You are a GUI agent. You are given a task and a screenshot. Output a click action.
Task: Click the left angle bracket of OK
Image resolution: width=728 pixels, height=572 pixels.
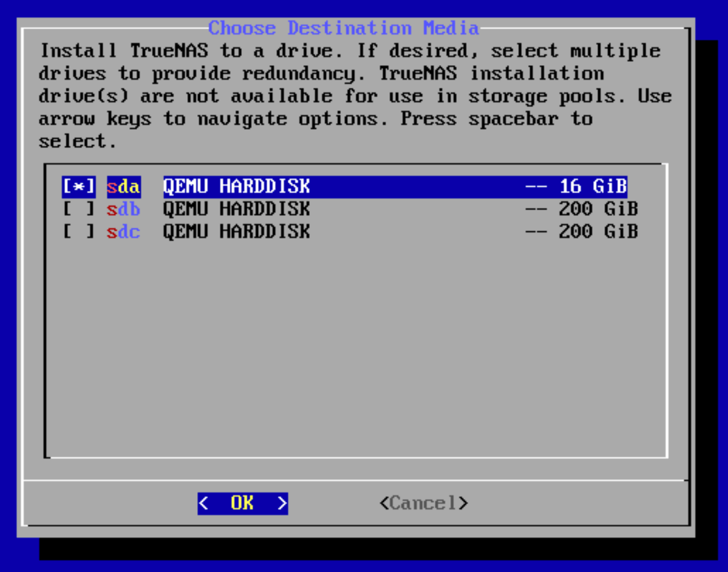tap(204, 504)
